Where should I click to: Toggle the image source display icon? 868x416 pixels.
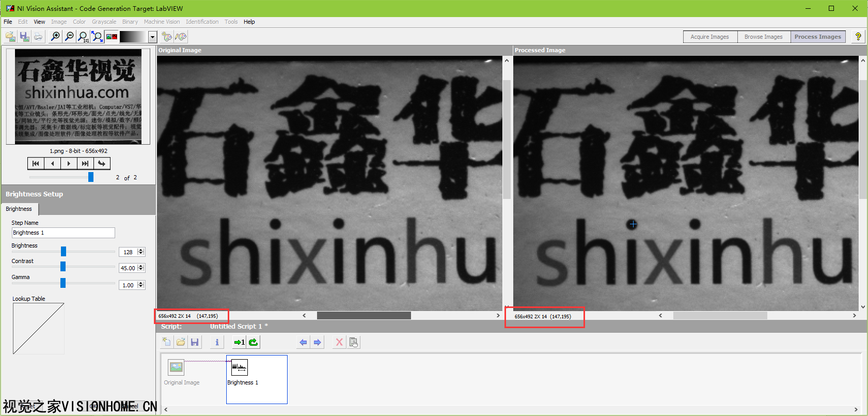[x=111, y=36]
